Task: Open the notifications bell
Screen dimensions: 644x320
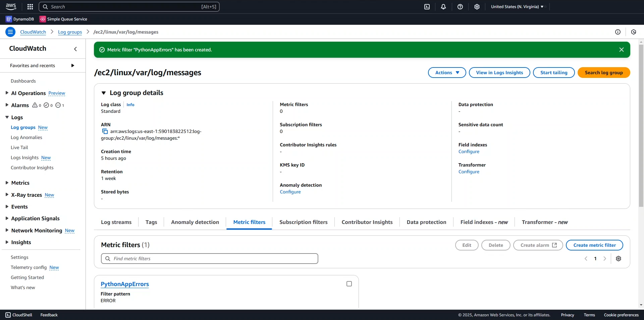Action: click(443, 7)
